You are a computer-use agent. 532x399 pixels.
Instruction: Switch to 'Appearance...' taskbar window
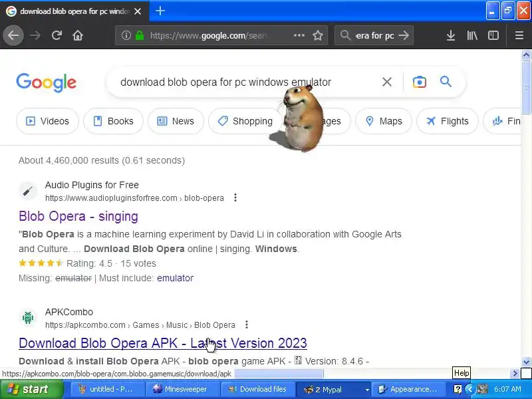coord(408,389)
